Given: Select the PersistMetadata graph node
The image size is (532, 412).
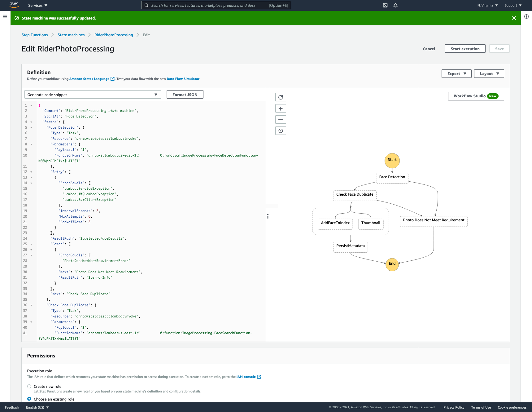Looking at the screenshot, I should click(351, 247).
